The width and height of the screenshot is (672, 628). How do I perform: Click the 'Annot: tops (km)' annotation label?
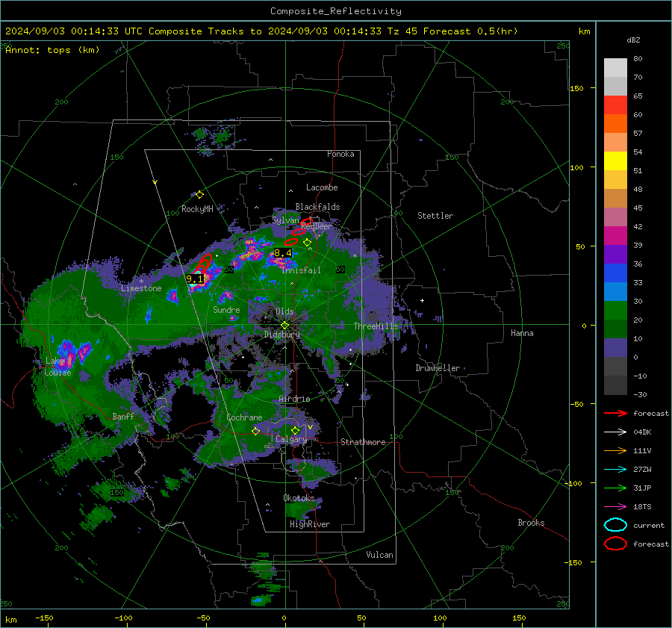coord(53,50)
